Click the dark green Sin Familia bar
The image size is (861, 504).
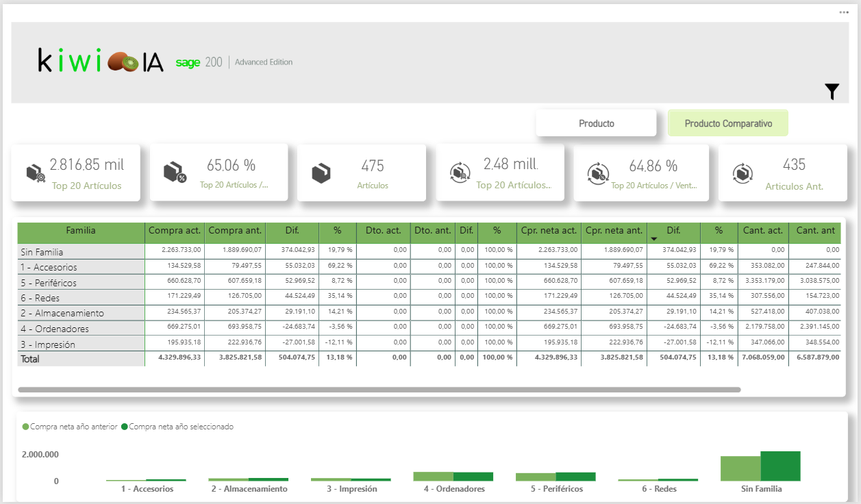click(x=780, y=466)
